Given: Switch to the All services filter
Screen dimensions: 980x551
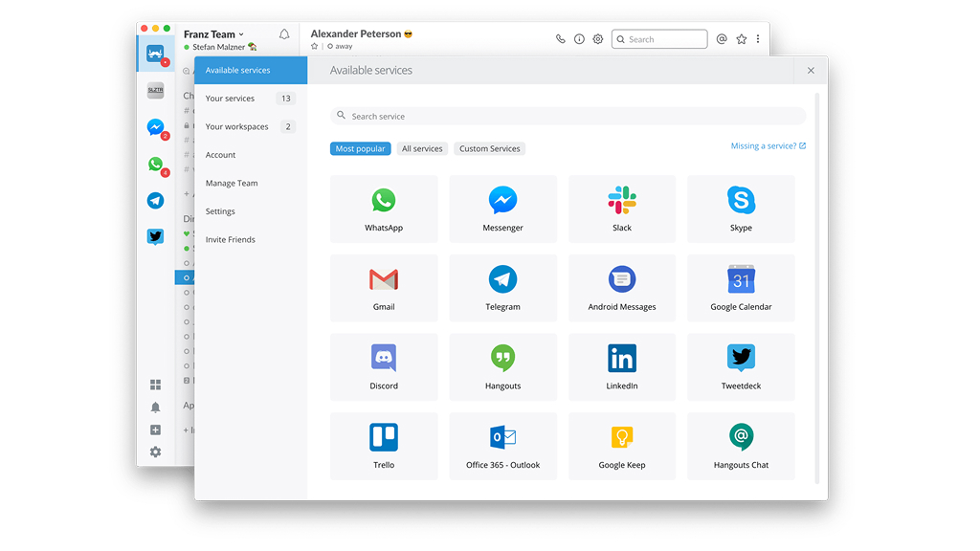Looking at the screenshot, I should coord(422,149).
